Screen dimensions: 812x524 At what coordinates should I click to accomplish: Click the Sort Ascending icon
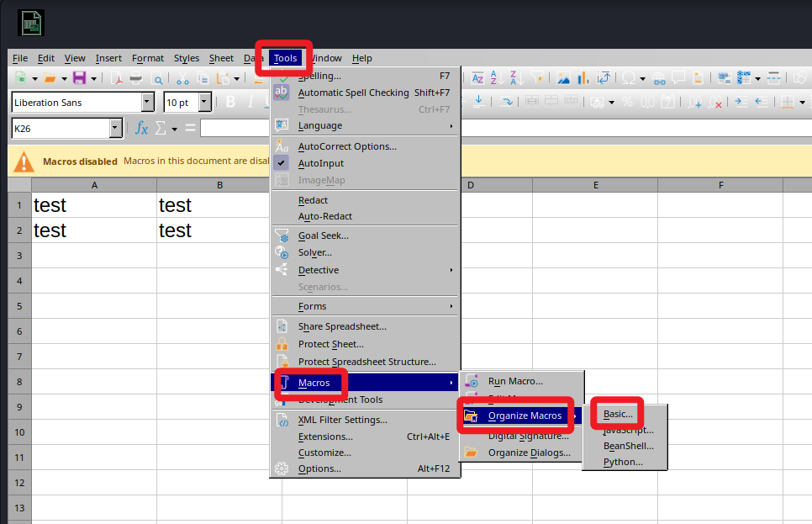pyautogui.click(x=498, y=78)
